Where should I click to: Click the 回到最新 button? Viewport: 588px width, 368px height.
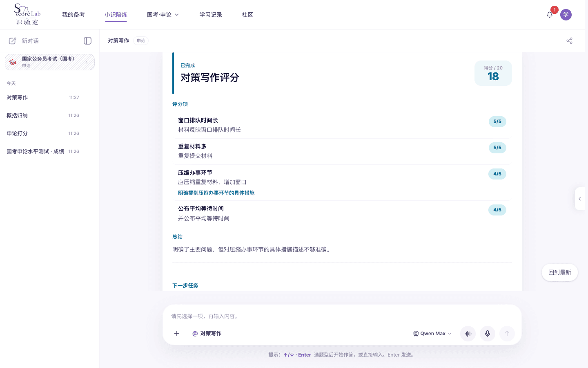560,272
